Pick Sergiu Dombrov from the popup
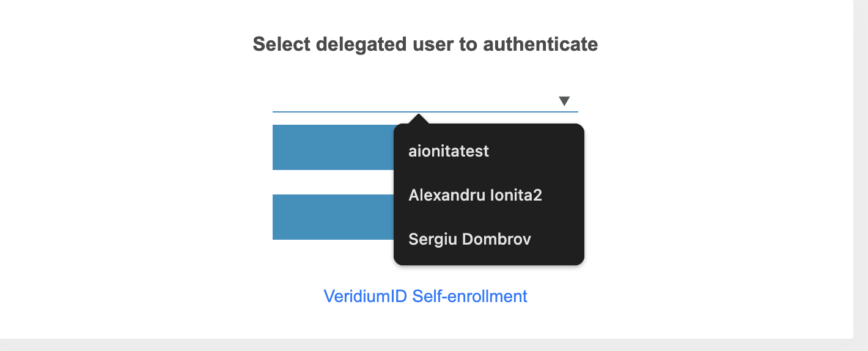 [x=469, y=239]
